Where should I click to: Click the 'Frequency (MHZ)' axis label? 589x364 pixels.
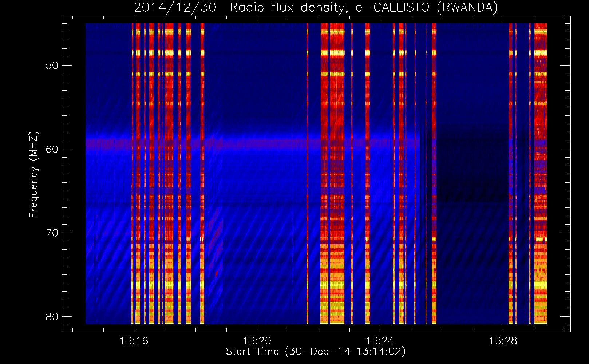tap(33, 175)
